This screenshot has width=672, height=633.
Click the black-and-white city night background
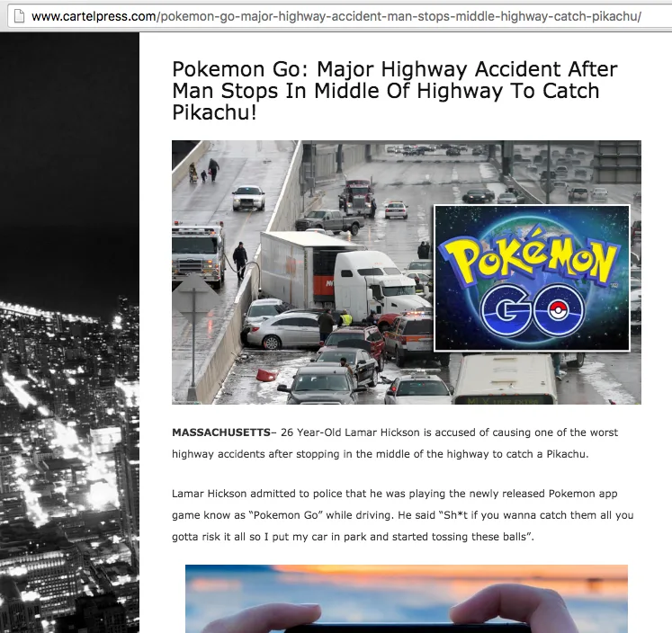(x=69, y=333)
